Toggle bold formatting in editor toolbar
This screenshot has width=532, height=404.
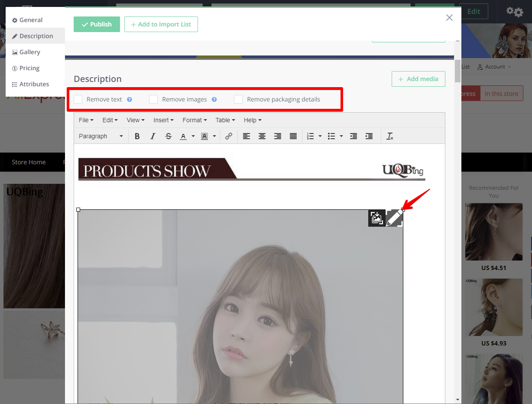(x=137, y=136)
